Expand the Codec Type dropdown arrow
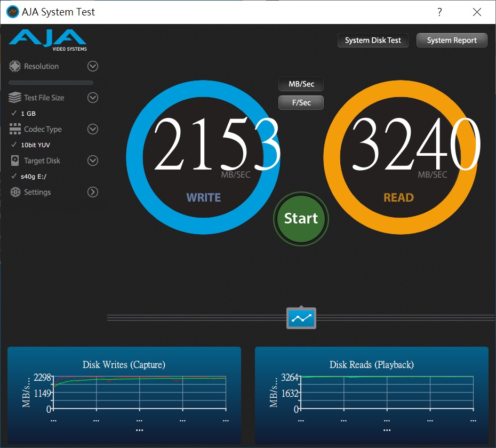The height and width of the screenshot is (448, 496). [93, 129]
